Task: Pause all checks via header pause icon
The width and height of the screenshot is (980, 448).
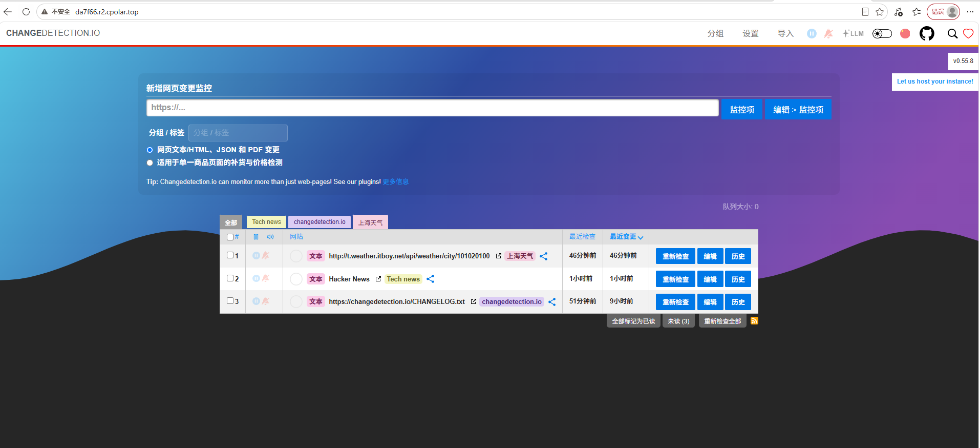Action: pos(812,33)
